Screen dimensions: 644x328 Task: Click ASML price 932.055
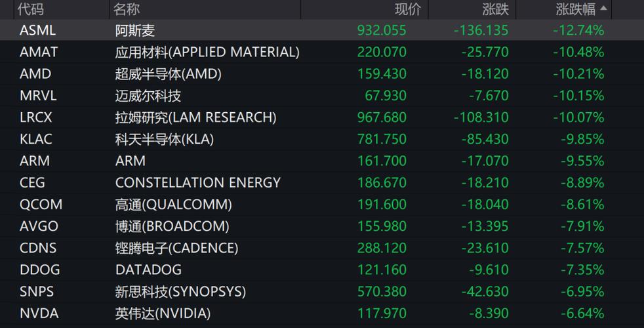(382, 30)
